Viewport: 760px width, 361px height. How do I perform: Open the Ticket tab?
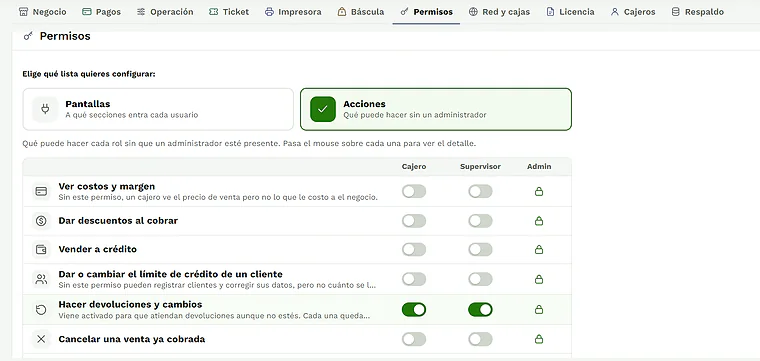pyautogui.click(x=229, y=12)
